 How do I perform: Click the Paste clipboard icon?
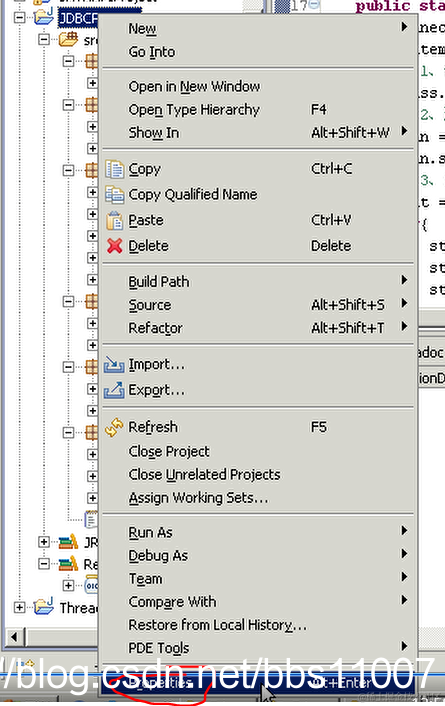pyautogui.click(x=114, y=221)
